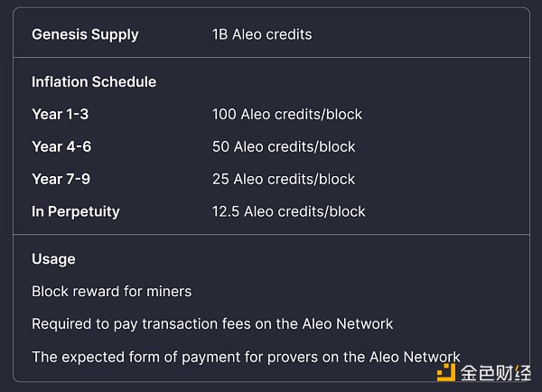The image size is (542, 392).
Task: Select the Genesis Supply label
Action: point(85,34)
